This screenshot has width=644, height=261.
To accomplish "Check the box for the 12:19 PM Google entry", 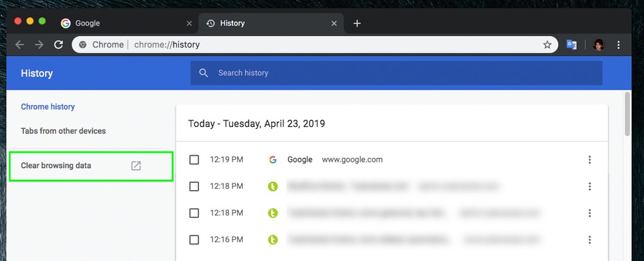I will (194, 160).
